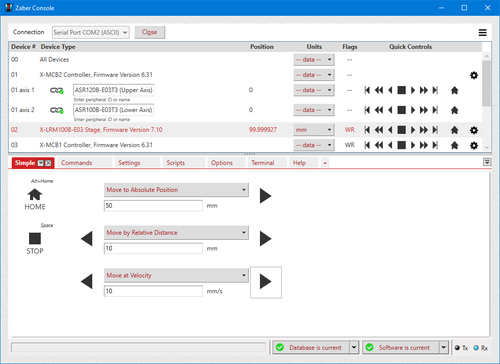
Task: Open settings gear for device 02
Action: tap(474, 130)
